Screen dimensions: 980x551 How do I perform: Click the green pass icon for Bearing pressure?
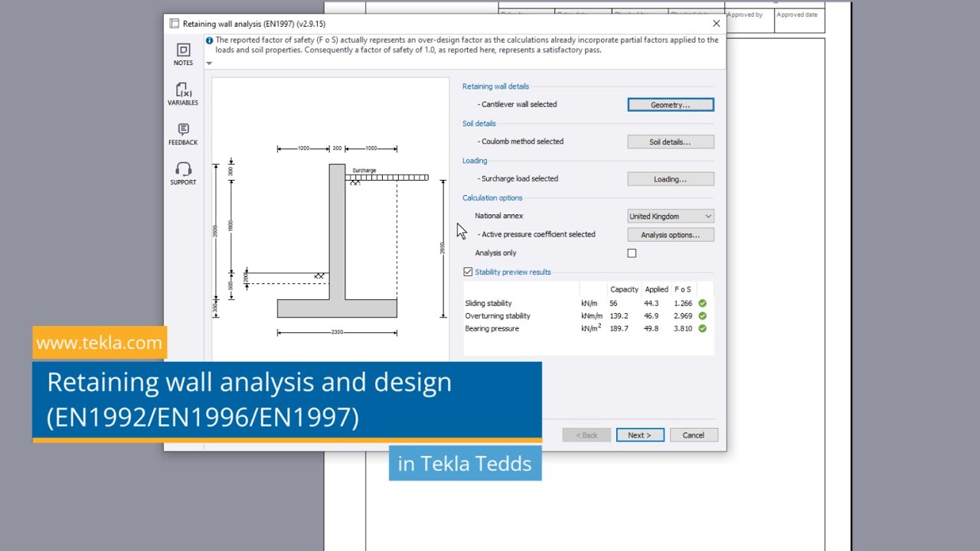click(x=702, y=328)
